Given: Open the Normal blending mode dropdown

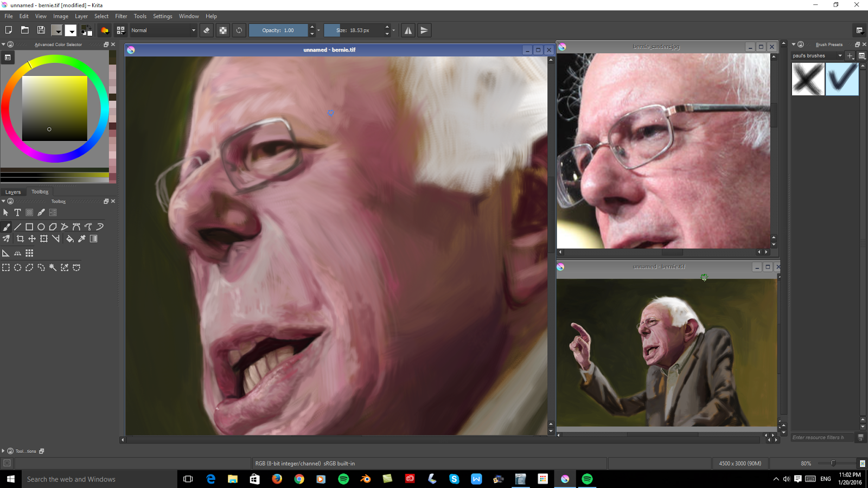Looking at the screenshot, I should (163, 30).
